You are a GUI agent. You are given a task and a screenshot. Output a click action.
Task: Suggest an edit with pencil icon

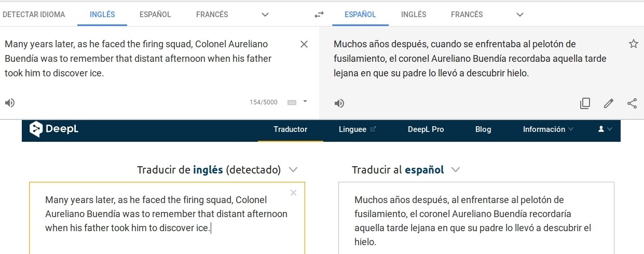pos(609,103)
